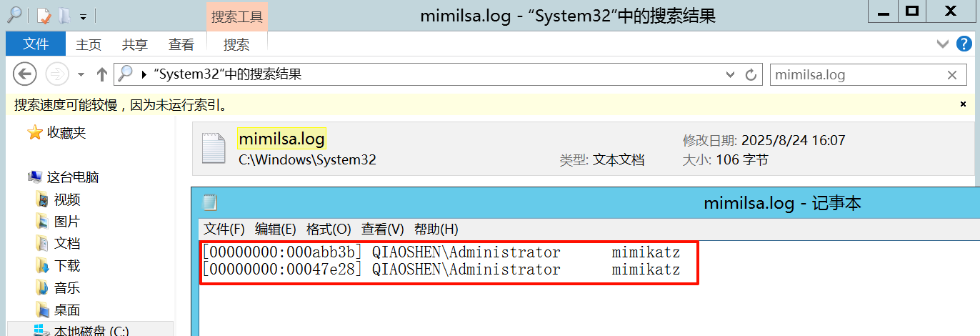
Task: Open the recent locations dropdown arrow
Action: tap(81, 74)
